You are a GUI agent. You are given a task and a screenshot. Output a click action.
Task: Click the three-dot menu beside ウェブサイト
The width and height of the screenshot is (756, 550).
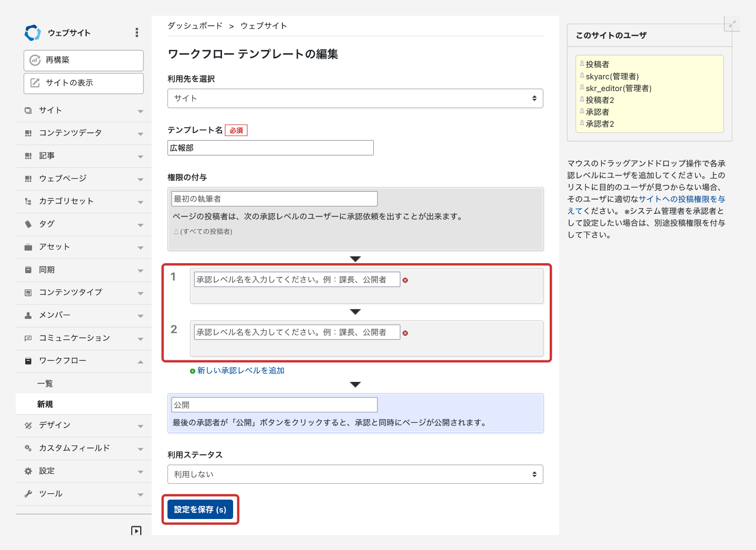(x=136, y=33)
